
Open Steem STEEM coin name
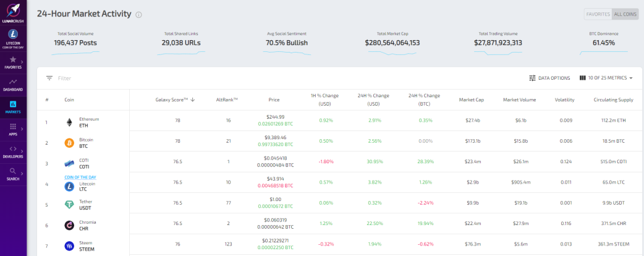(x=88, y=246)
